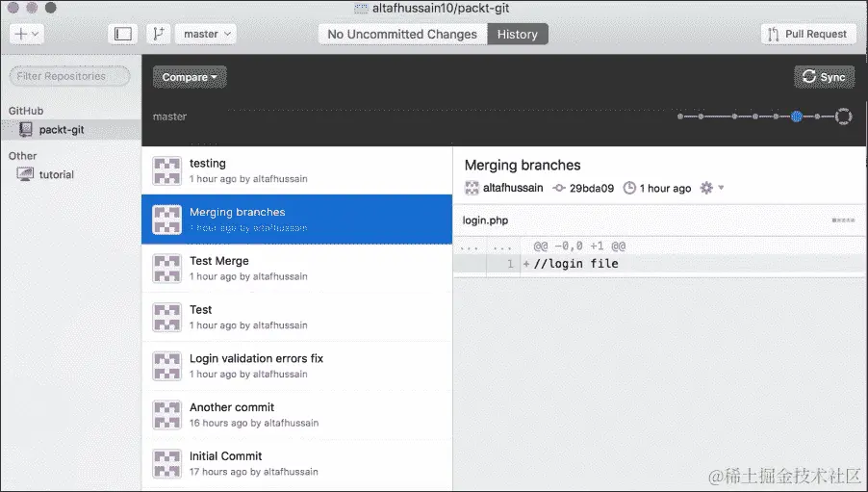Click the login.php file header

tap(659, 220)
